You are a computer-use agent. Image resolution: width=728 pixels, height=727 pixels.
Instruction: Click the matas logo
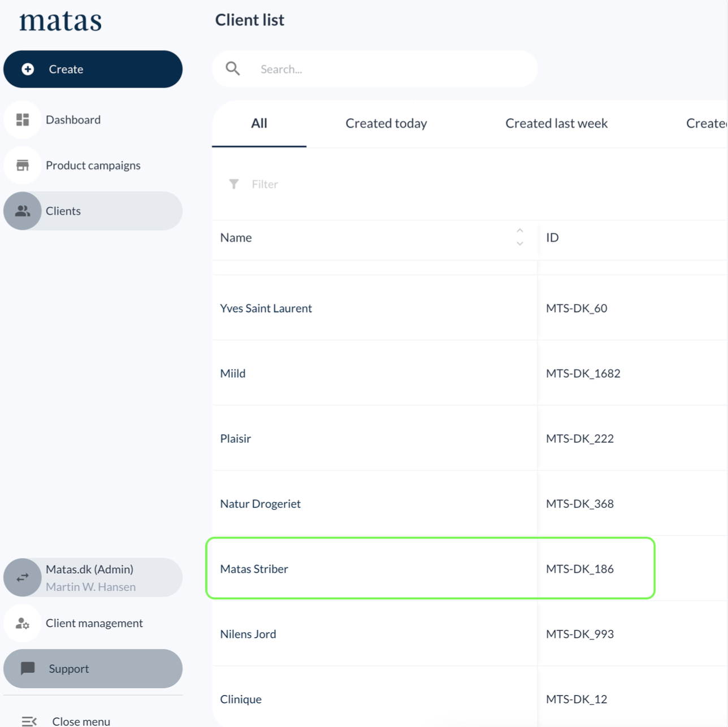coord(60,21)
